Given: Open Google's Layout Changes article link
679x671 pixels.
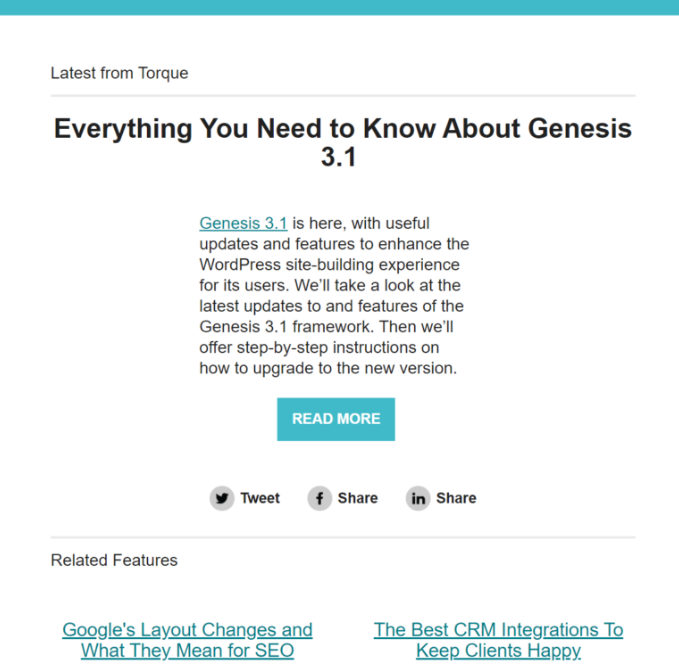Looking at the screenshot, I should pos(187,630).
